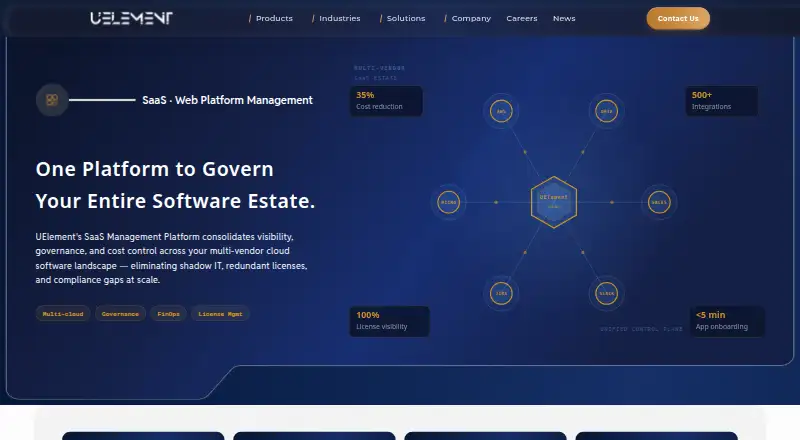
Task: Click the 100% License visibility card
Action: 389,321
